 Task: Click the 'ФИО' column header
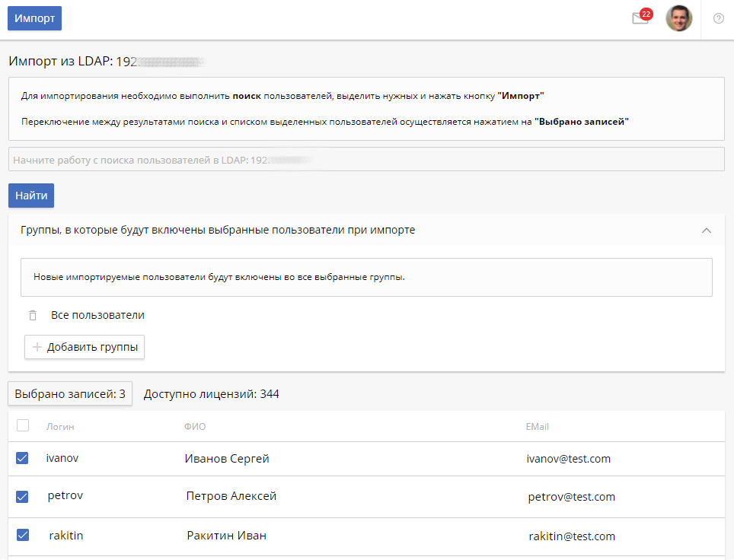195,427
